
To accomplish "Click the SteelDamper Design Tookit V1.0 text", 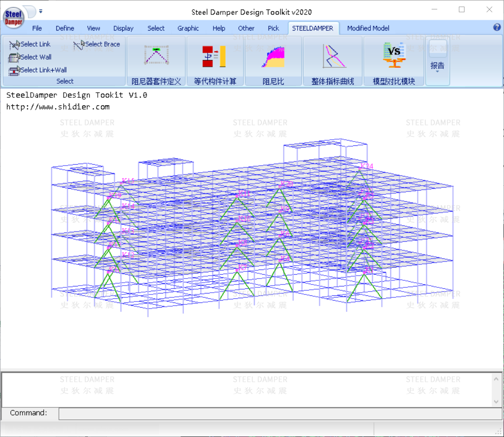I will point(77,95).
